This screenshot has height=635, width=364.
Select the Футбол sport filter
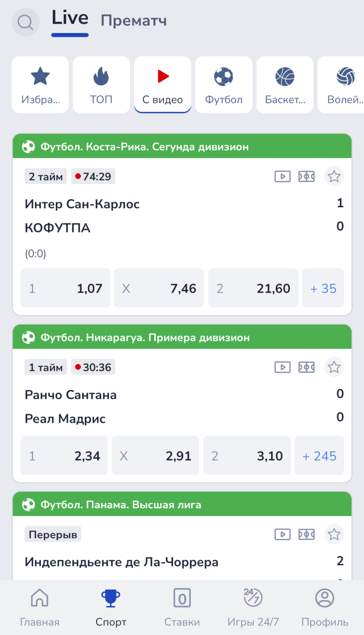click(224, 85)
